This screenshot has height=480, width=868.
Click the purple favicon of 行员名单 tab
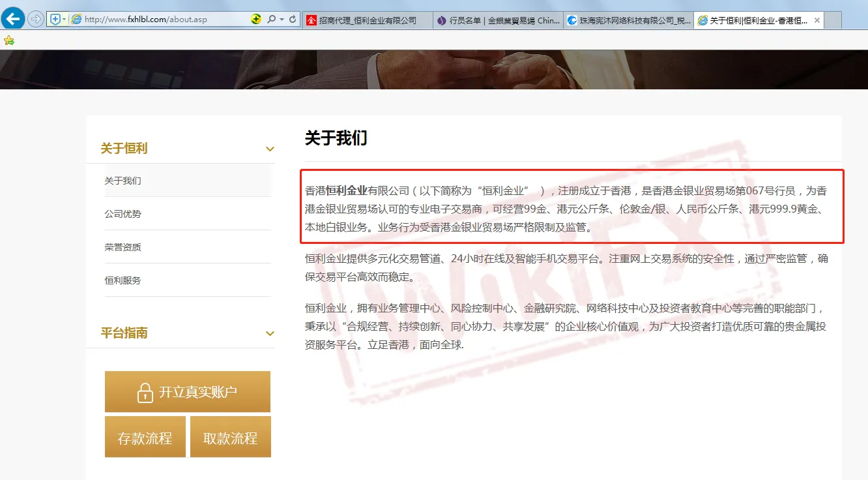point(442,20)
